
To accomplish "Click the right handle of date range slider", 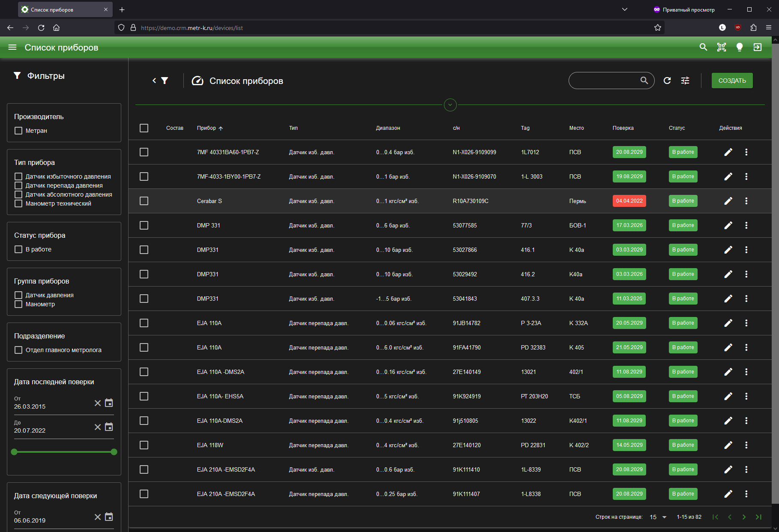I will coord(114,452).
